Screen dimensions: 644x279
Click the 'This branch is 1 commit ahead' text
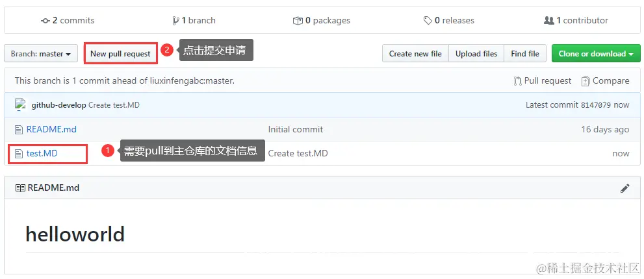tap(125, 81)
